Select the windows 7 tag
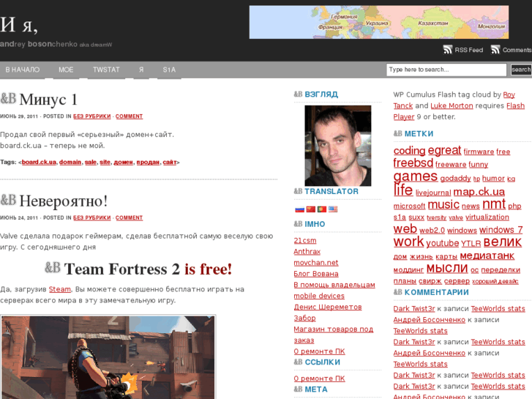Screen dimensions: 532x399 click(501, 230)
